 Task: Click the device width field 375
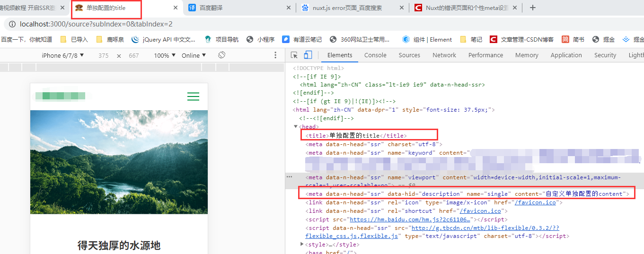104,55
